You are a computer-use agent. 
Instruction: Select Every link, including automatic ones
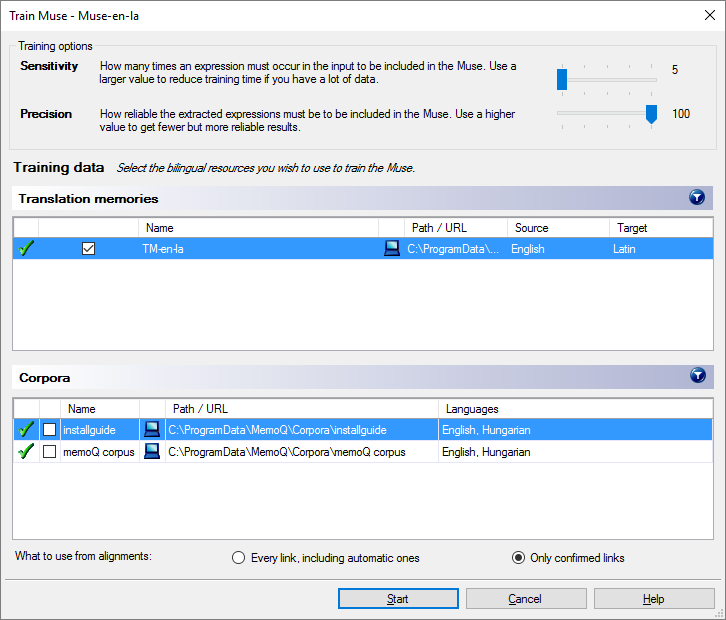point(238,558)
